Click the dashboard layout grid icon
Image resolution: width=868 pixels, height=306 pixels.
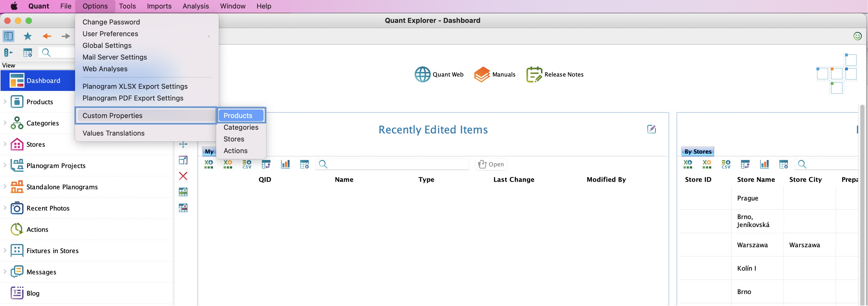[837, 74]
